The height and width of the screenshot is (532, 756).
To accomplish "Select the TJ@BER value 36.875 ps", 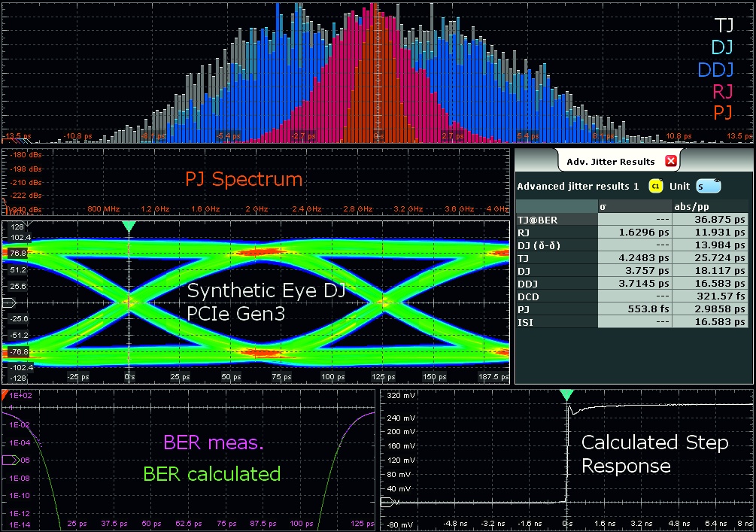I will pos(710,220).
